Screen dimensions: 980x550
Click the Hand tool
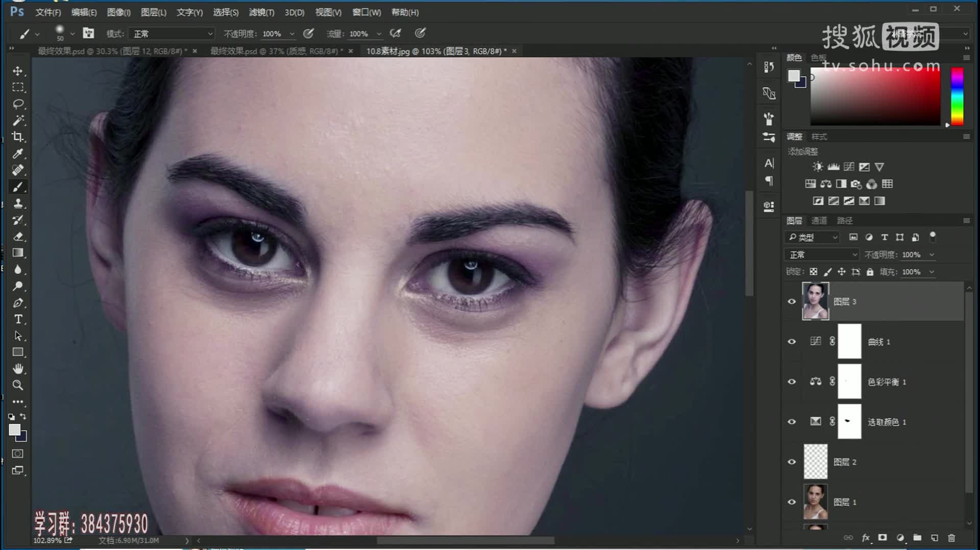tap(18, 368)
